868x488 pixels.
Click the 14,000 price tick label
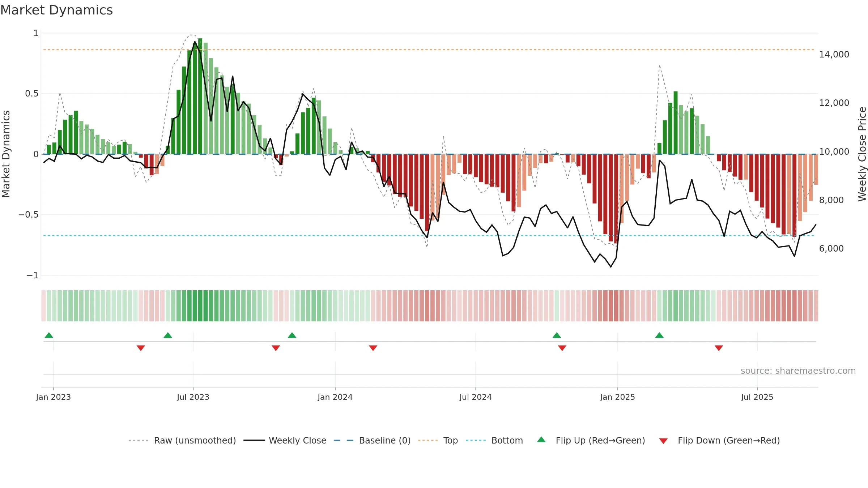point(834,55)
